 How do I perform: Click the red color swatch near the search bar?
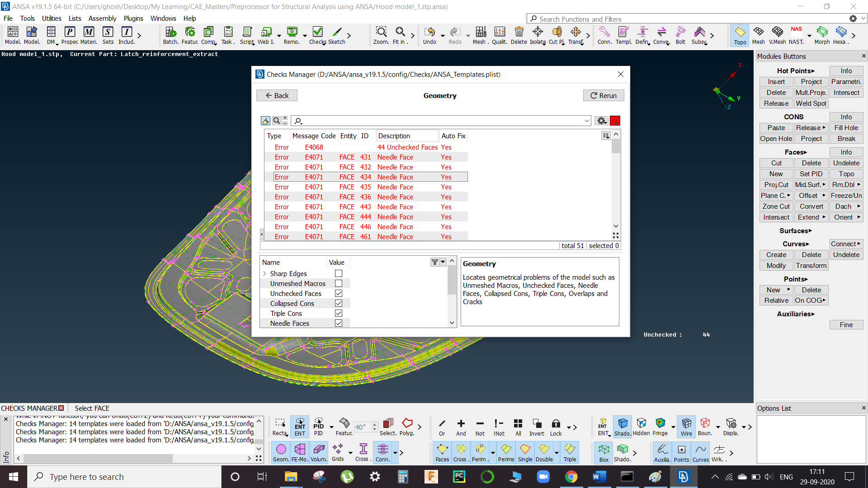(x=615, y=121)
